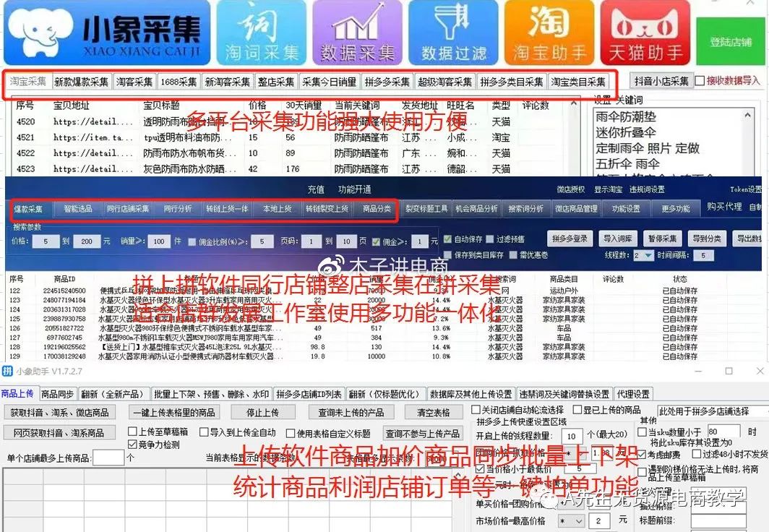Toggle the 保存到类目库存 checkbox
The image size is (769, 532).
[x=448, y=255]
